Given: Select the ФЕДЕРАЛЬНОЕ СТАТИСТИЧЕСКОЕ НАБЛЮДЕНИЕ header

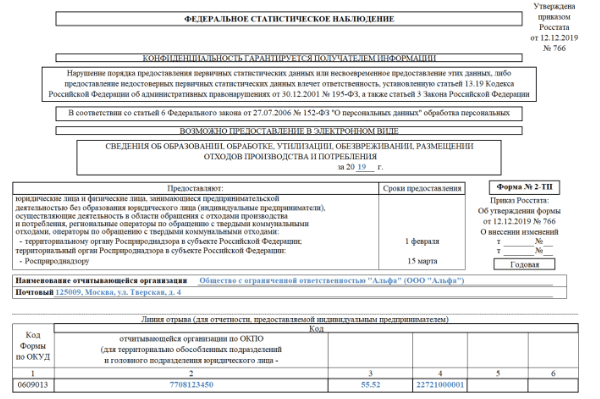Looking at the screenshot, I should [x=289, y=19].
